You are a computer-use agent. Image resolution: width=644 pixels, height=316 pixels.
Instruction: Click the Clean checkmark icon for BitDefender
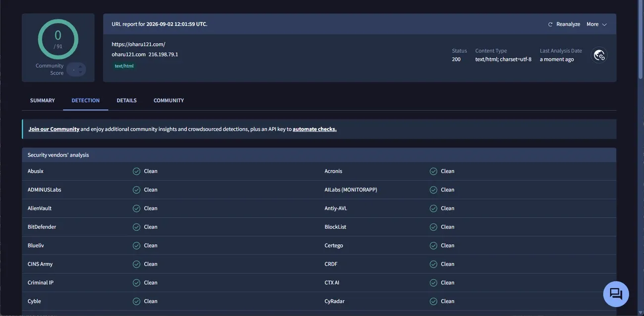tap(137, 227)
